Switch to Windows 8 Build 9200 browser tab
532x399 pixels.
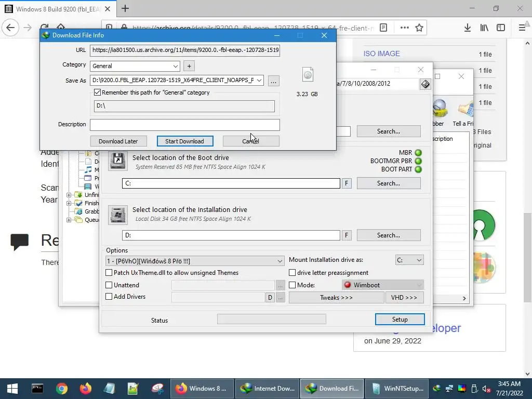coord(58,9)
